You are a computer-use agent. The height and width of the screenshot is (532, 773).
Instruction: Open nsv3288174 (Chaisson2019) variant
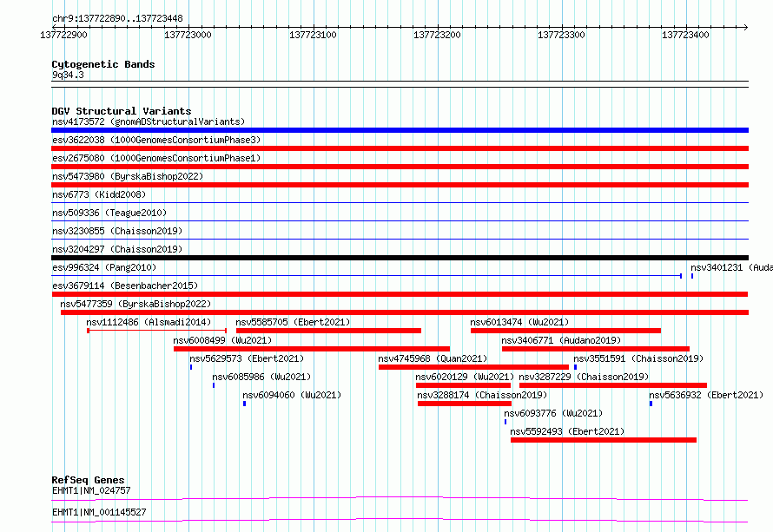[x=482, y=395]
